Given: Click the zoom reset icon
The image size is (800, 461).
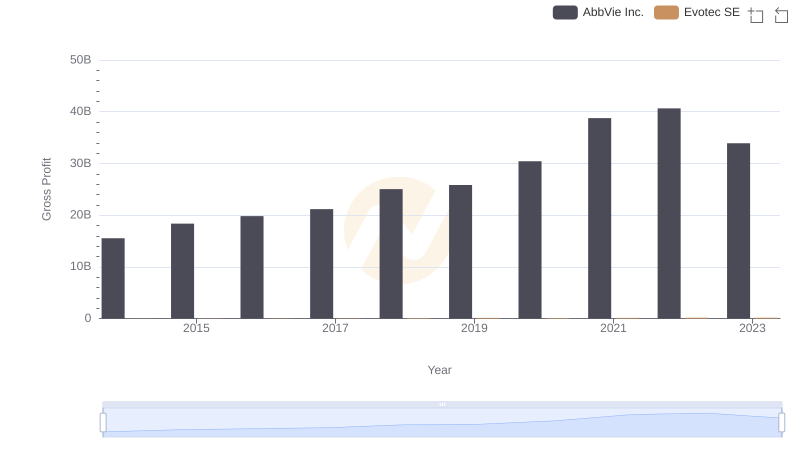Looking at the screenshot, I should [781, 15].
